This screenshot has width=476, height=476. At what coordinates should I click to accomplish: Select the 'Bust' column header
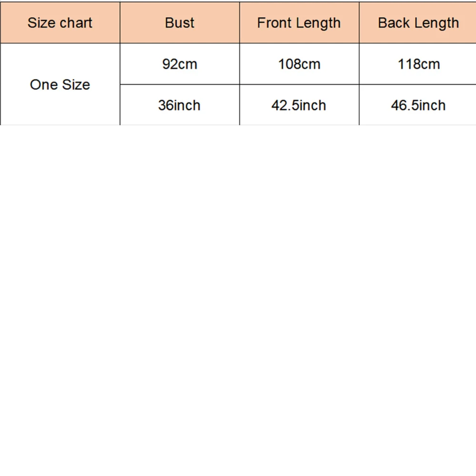(180, 23)
